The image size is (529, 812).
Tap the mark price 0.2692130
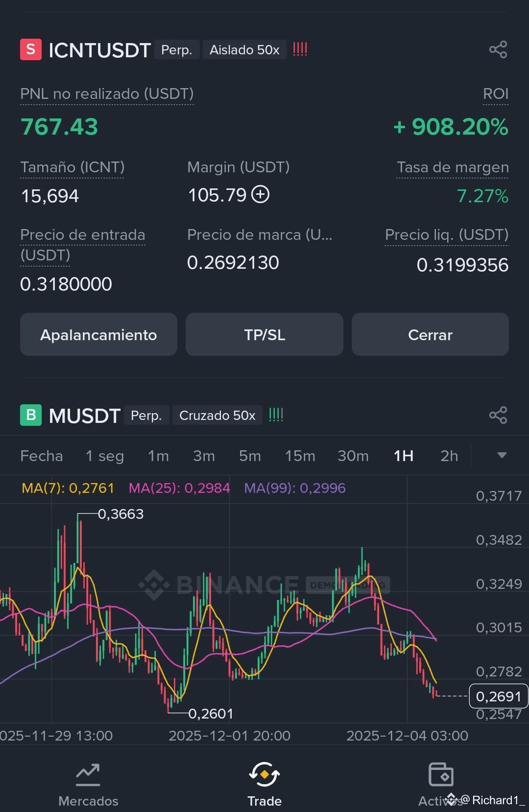(233, 262)
